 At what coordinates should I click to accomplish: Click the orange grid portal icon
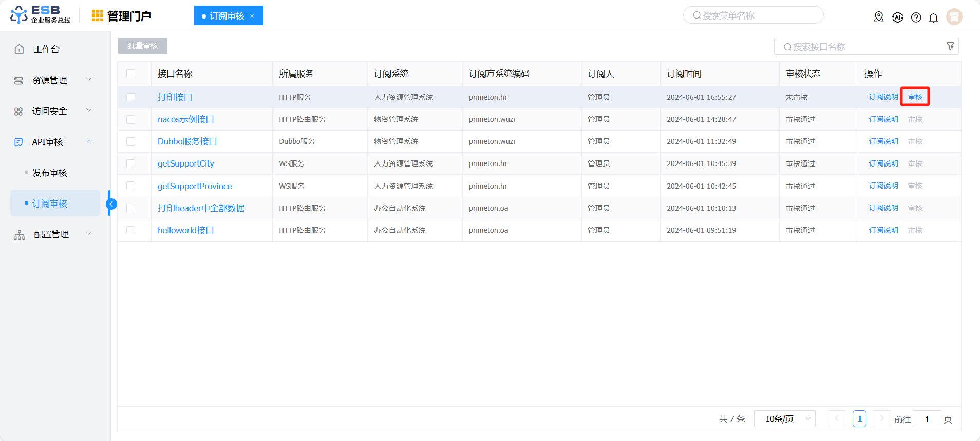97,16
